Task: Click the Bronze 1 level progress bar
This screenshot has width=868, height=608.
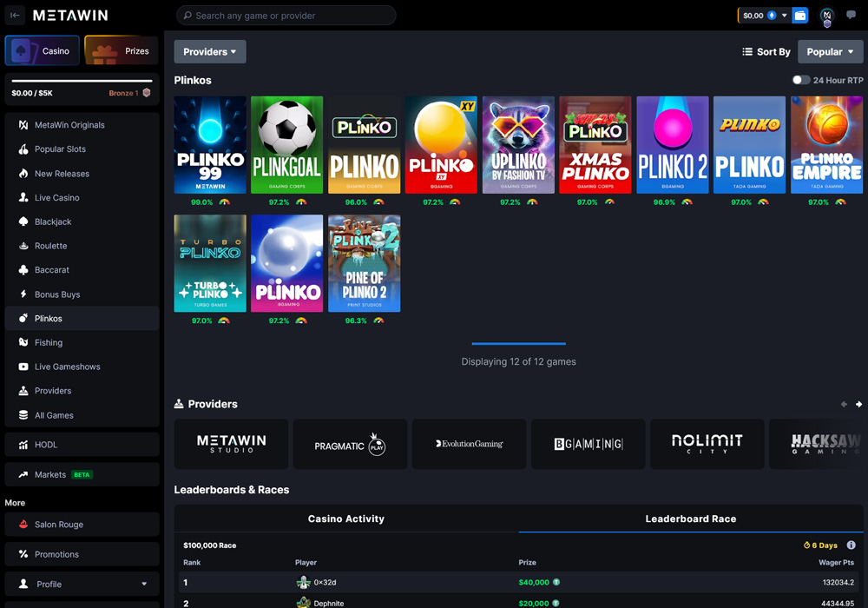Action: 82,81
